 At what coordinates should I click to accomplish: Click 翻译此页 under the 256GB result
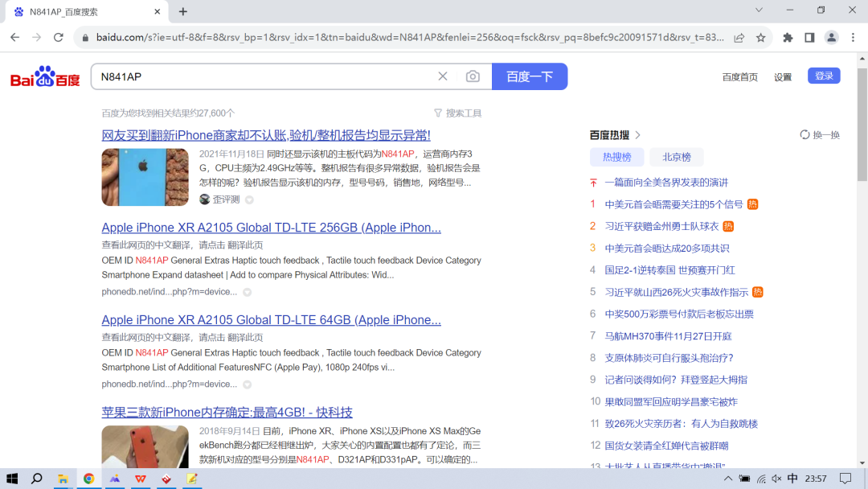(245, 244)
